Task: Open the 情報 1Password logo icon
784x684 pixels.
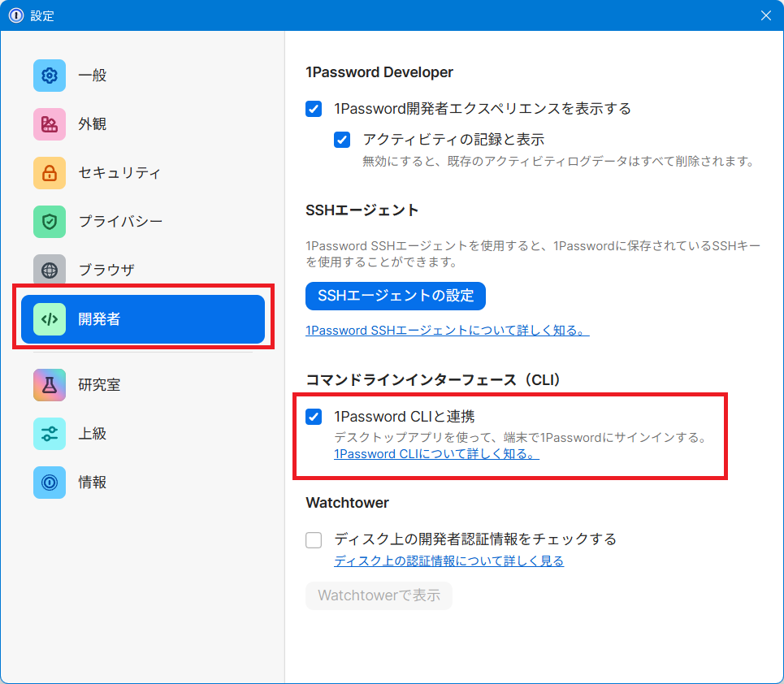Action: tap(50, 483)
